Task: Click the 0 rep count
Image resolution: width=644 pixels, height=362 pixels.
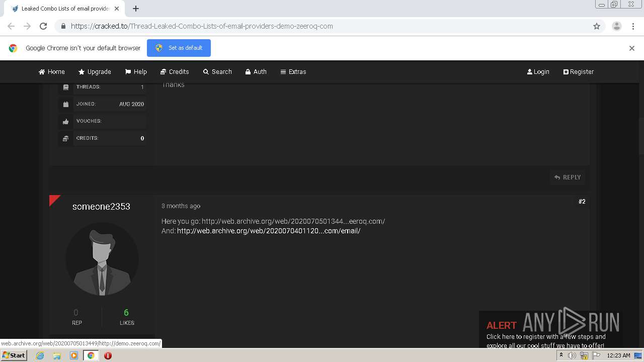Action: coord(76,313)
